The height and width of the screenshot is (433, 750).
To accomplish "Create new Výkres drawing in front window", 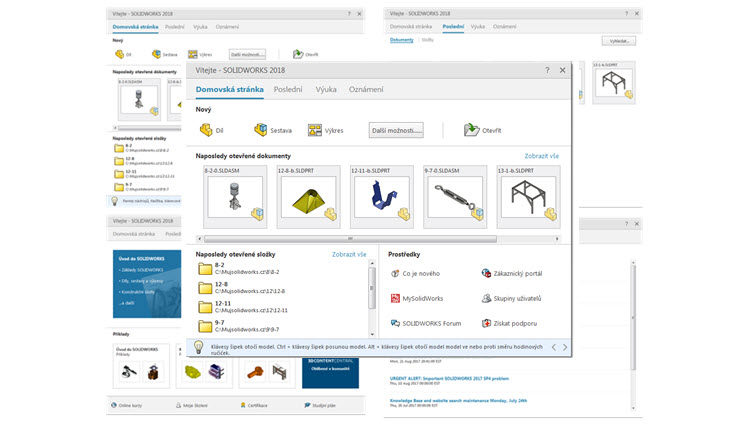I will point(326,130).
